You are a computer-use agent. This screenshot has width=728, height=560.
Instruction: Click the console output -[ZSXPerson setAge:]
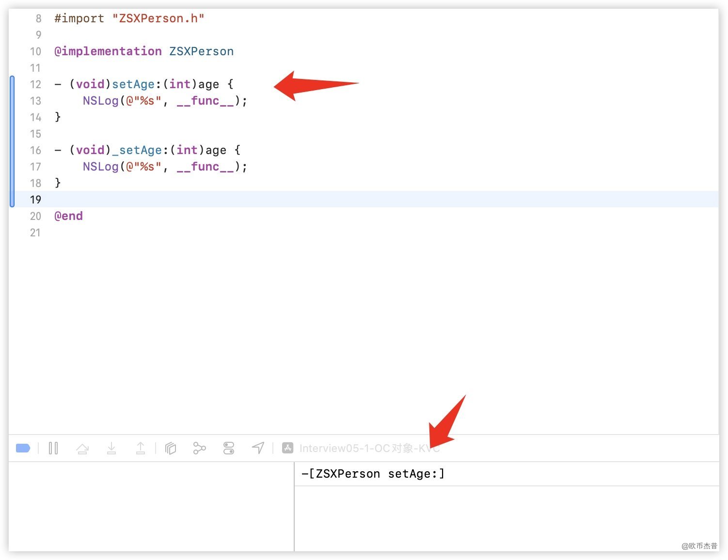(373, 474)
